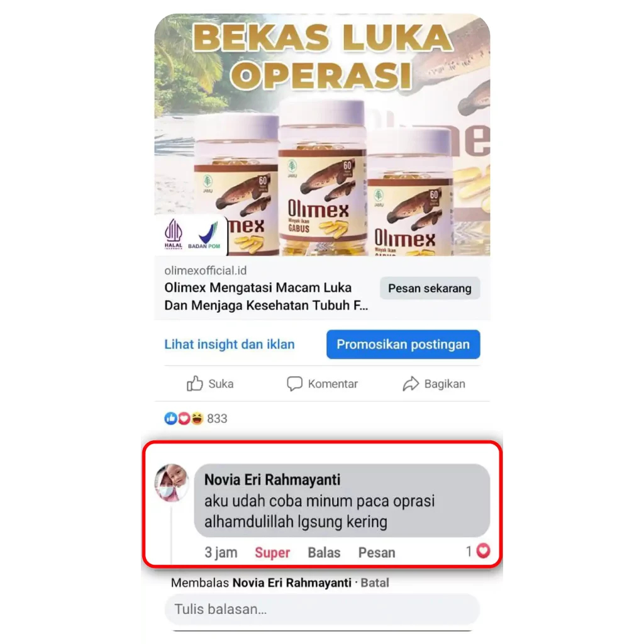This screenshot has height=644, width=644.
Task: Click the Tulis balasan reply field
Action: [322, 609]
